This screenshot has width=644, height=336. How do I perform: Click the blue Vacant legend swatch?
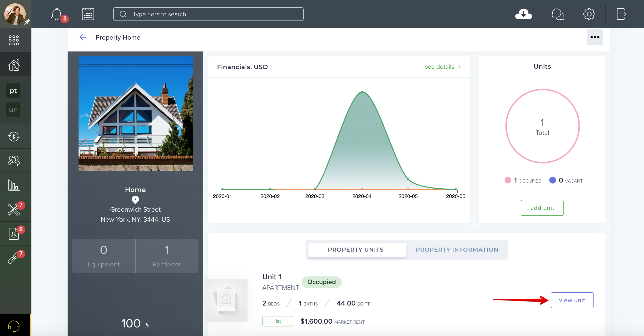pyautogui.click(x=553, y=180)
